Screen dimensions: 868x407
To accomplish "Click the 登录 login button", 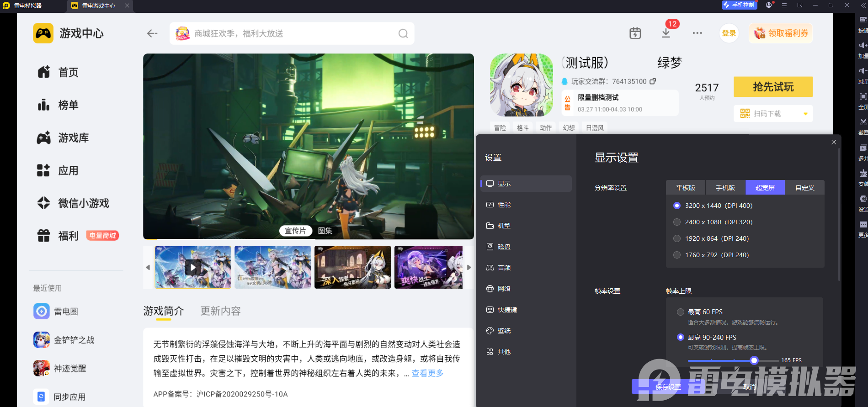I will point(729,33).
